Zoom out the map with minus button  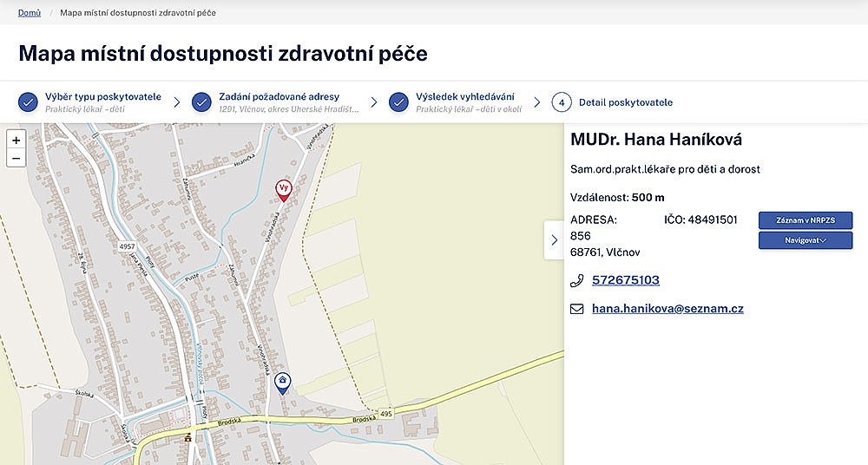tap(16, 158)
